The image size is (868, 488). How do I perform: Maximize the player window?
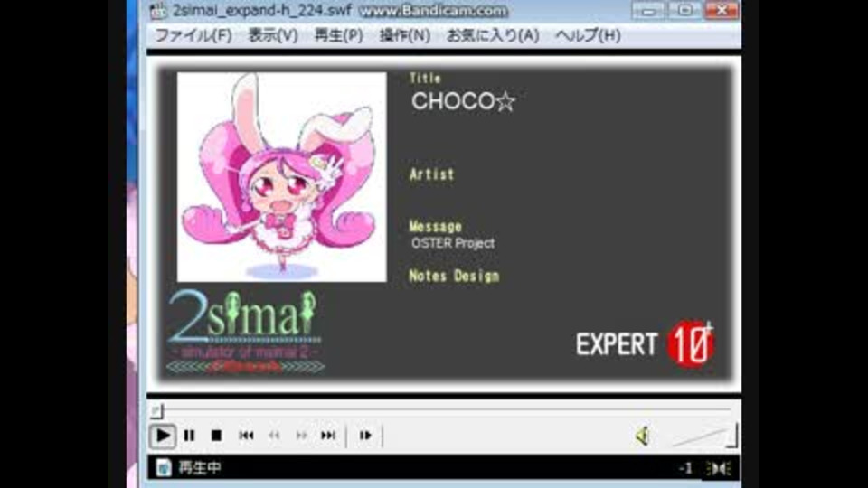[684, 11]
